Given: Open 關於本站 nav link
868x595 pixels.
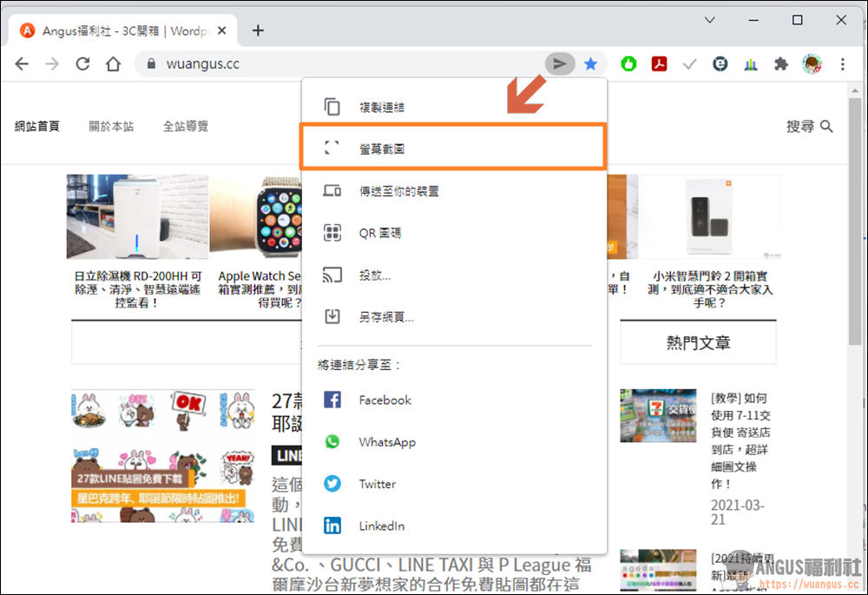Looking at the screenshot, I should point(111,126).
